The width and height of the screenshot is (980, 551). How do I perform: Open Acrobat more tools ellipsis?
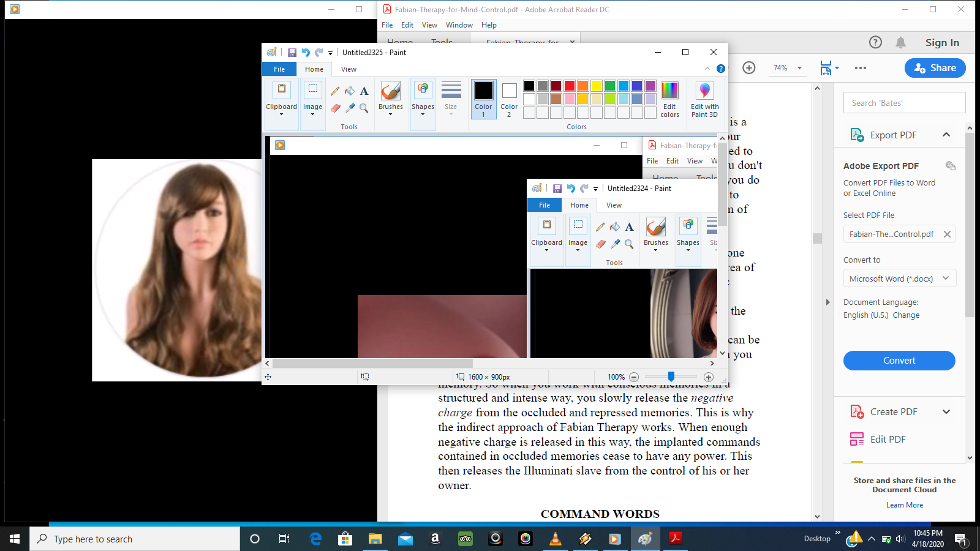(x=861, y=68)
